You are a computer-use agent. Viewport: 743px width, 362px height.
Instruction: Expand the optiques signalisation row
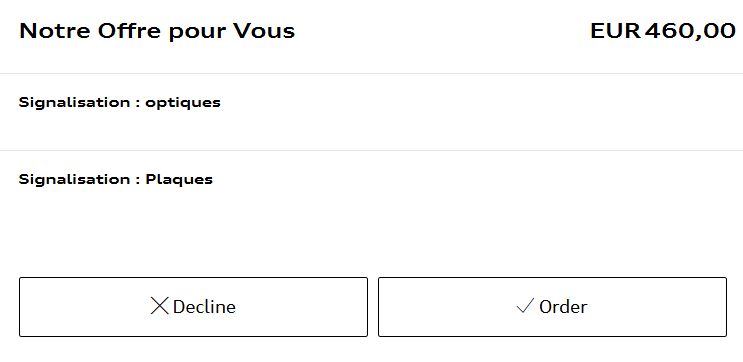[372, 112]
